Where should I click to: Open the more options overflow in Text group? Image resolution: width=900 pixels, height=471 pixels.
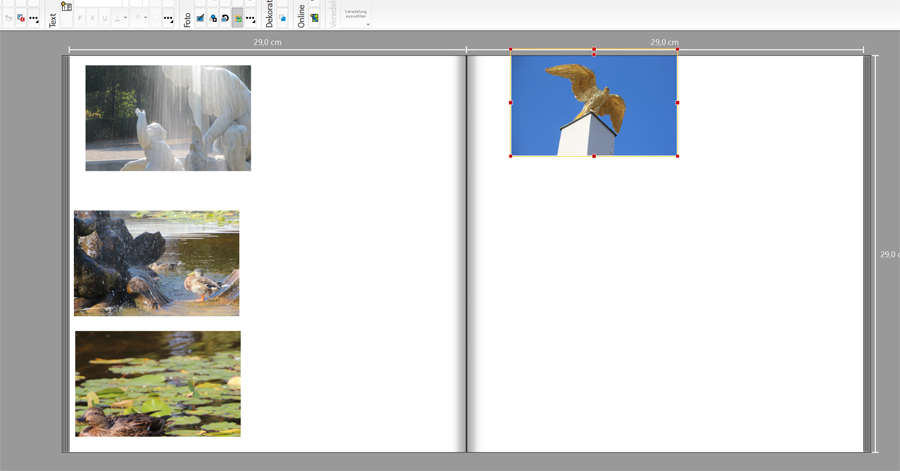[x=168, y=18]
